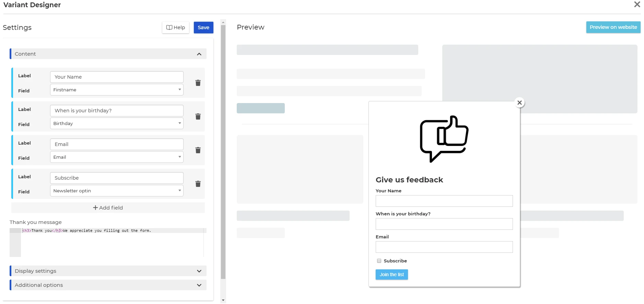Close the Variant Designer dialog

(x=637, y=4)
